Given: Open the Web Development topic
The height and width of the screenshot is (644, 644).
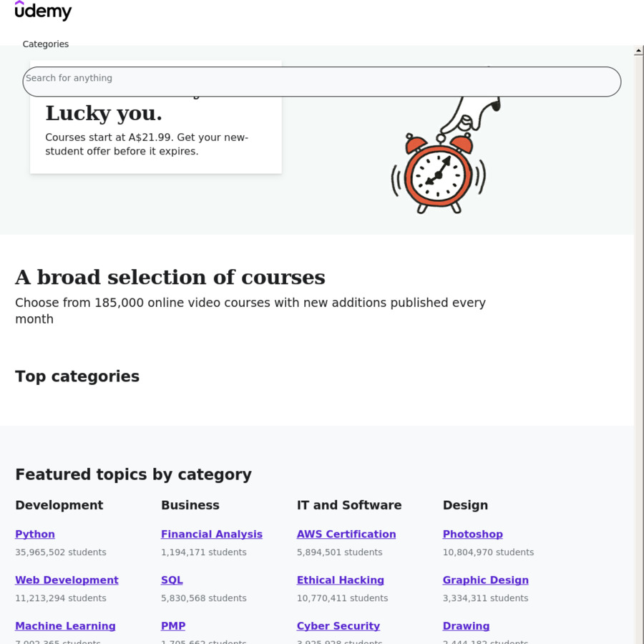Looking at the screenshot, I should click(x=67, y=580).
